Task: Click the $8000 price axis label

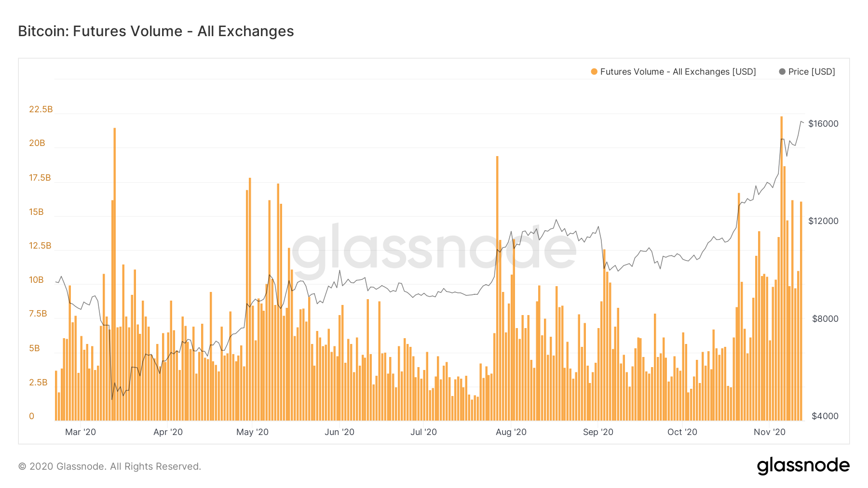Action: (x=825, y=319)
